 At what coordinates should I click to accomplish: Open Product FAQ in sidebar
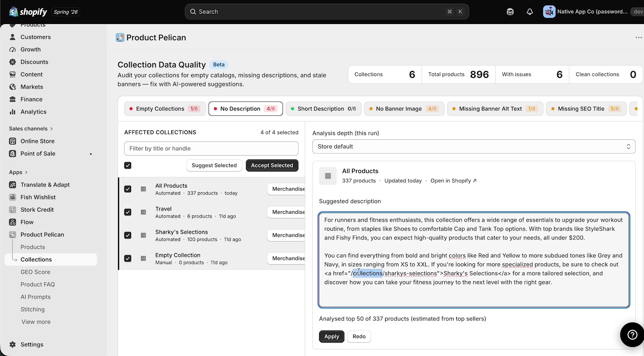click(x=37, y=284)
